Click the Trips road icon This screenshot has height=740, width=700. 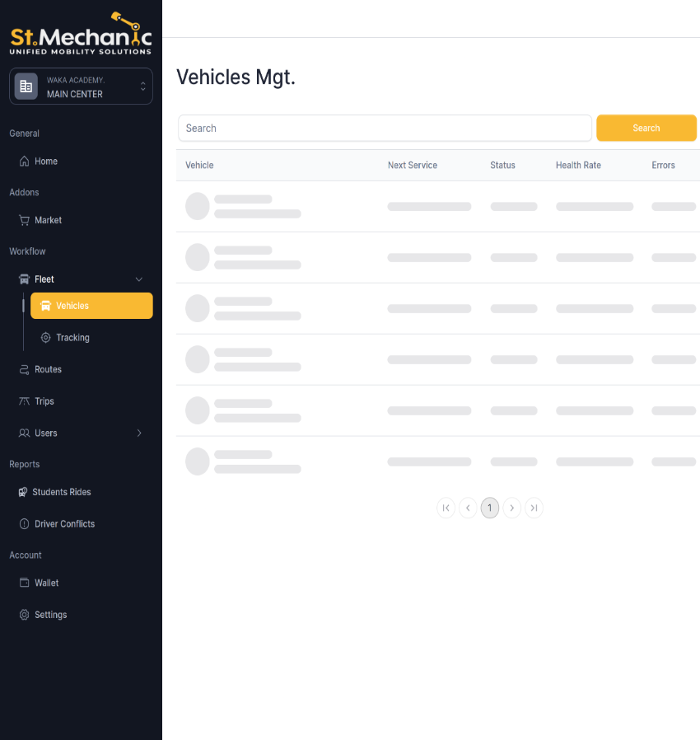coord(24,401)
